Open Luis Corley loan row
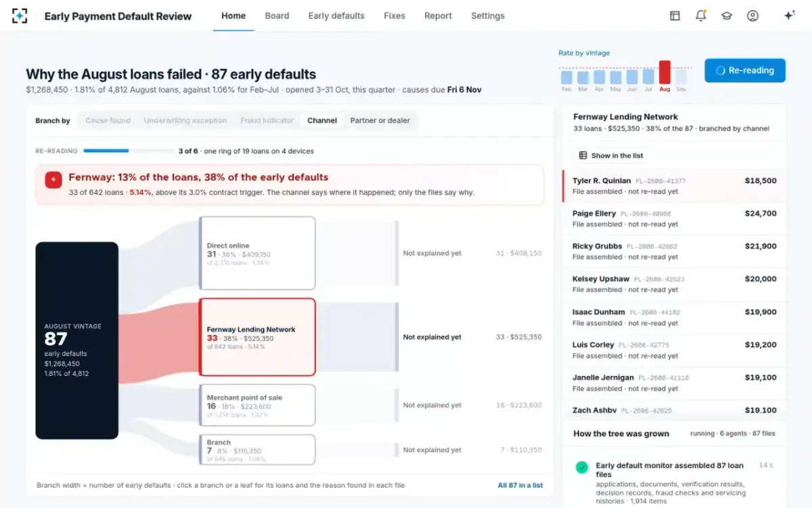The width and height of the screenshot is (812, 508). 675,350
